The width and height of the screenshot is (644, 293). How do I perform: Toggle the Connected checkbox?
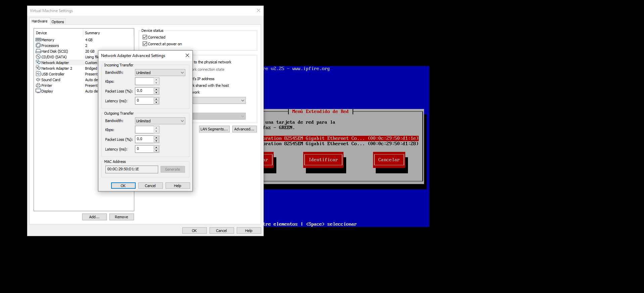145,37
